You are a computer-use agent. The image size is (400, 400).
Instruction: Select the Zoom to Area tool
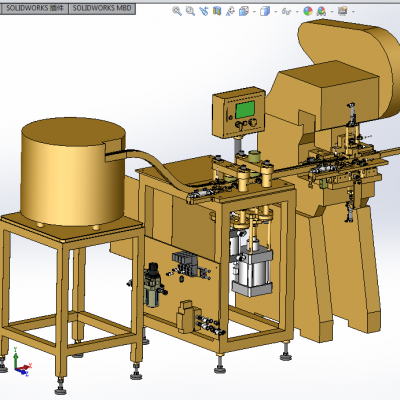[190, 11]
